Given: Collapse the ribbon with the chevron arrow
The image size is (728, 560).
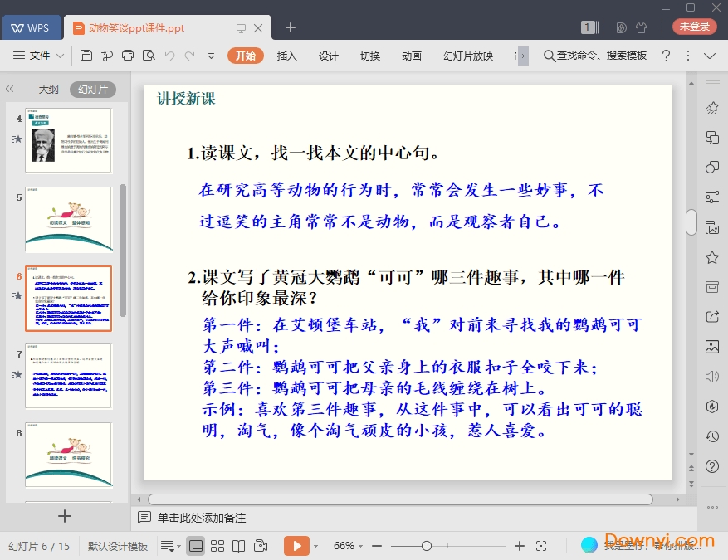Looking at the screenshot, I should [x=710, y=56].
